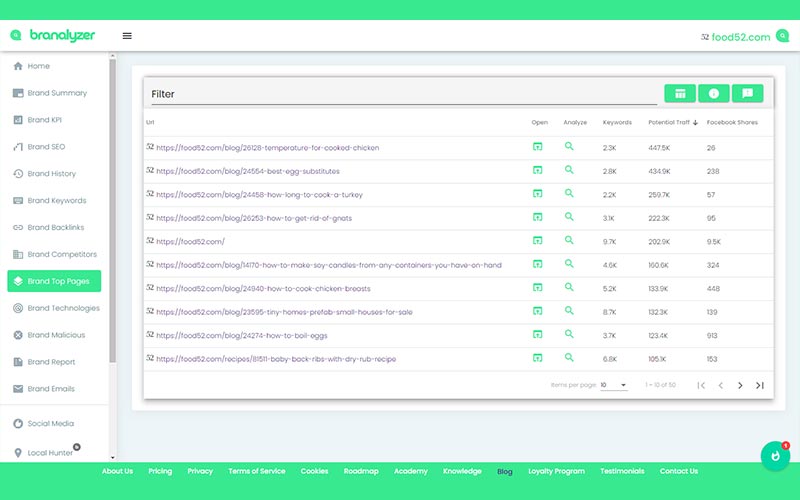Open Brand Backlinks in the sidebar
Screen dimensions: 800x500
pos(48,227)
